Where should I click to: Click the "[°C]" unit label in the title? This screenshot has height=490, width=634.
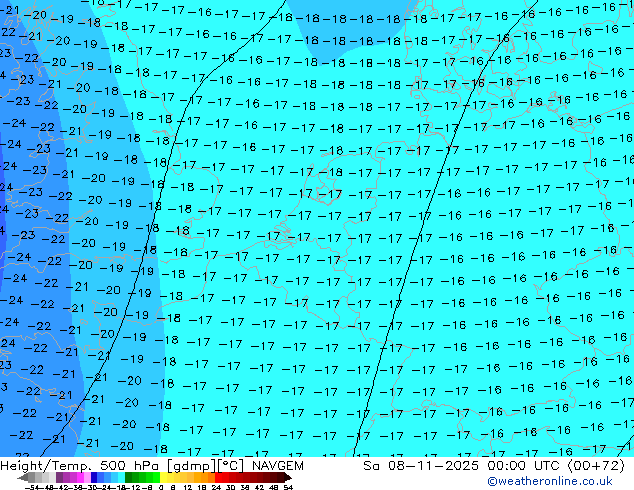click(231, 466)
